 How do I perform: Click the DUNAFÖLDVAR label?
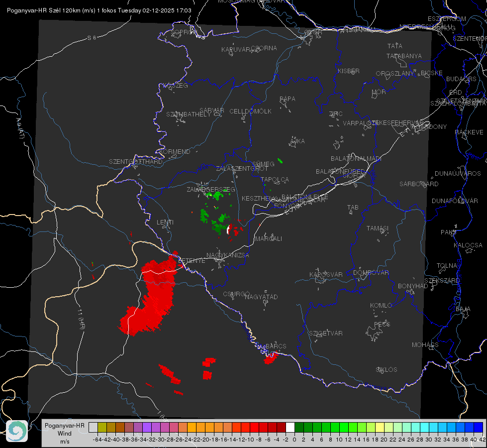coord(455,201)
